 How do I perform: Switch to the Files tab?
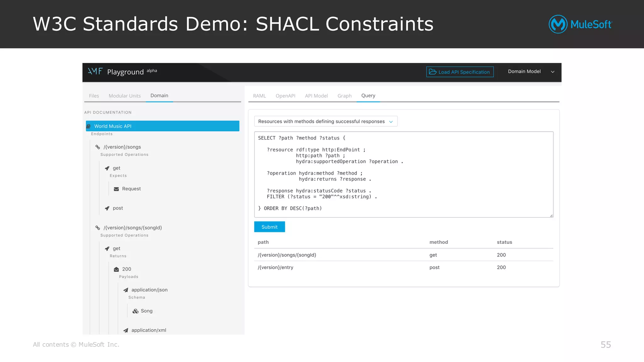pyautogui.click(x=94, y=96)
